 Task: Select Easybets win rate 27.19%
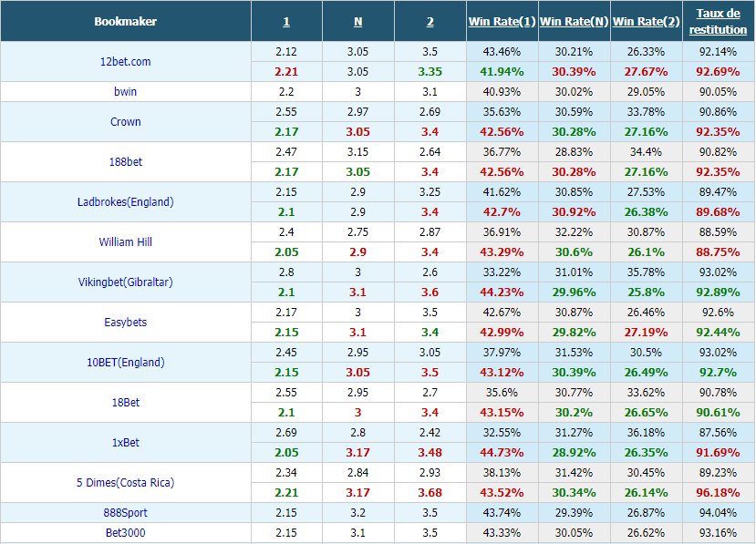tap(646, 332)
